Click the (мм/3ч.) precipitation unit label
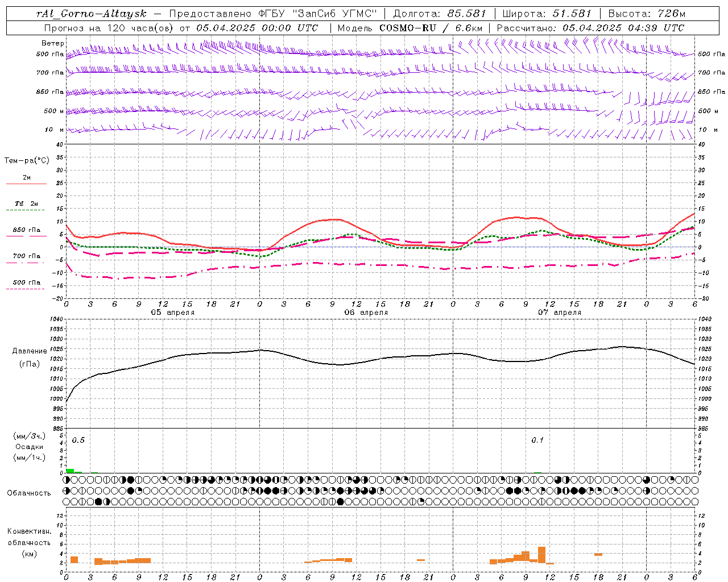Viewport: 728px width, 582px height. [x=30, y=436]
